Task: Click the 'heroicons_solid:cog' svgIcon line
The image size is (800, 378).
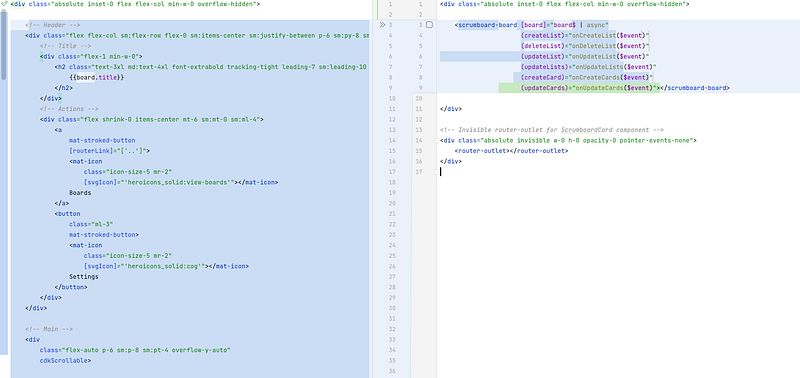Action: click(166, 266)
